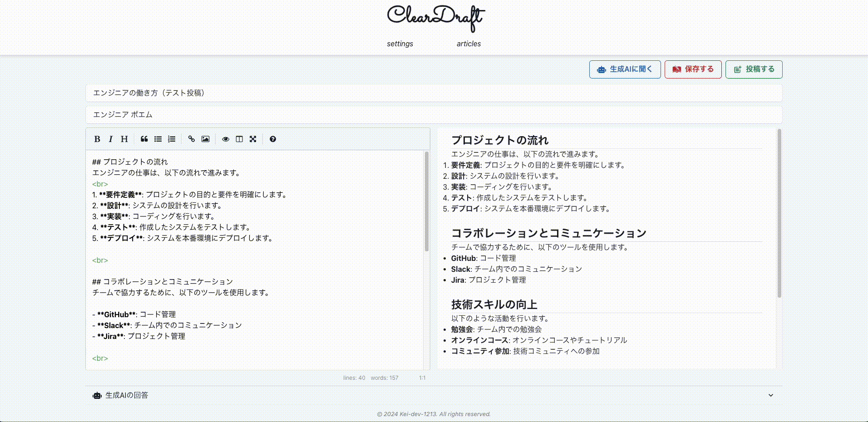
Task: Insert ordered numbered list
Action: (172, 139)
